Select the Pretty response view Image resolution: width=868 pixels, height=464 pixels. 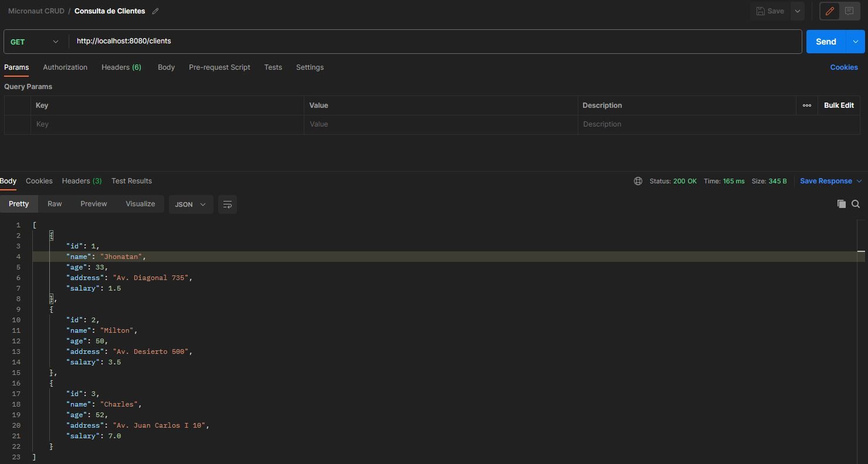coord(19,204)
